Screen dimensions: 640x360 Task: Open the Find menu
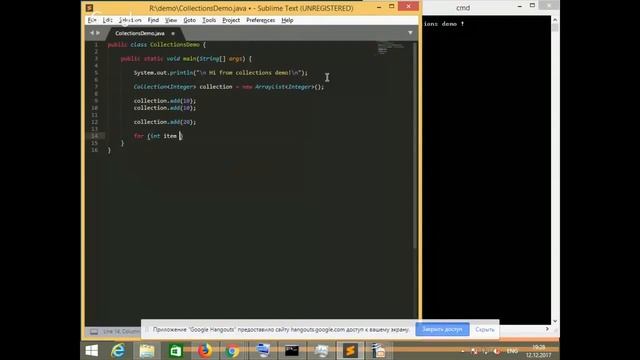(153, 20)
